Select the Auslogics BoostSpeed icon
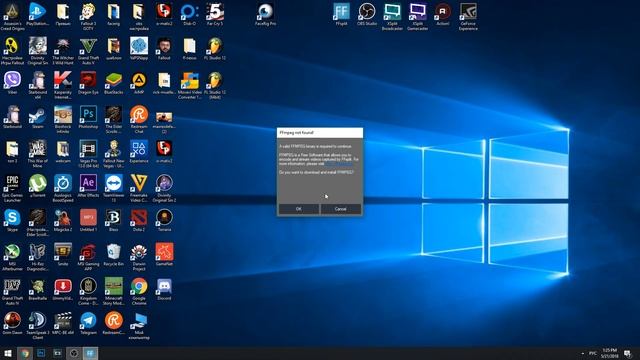Screen dimensions: 640x360 pyautogui.click(x=63, y=189)
